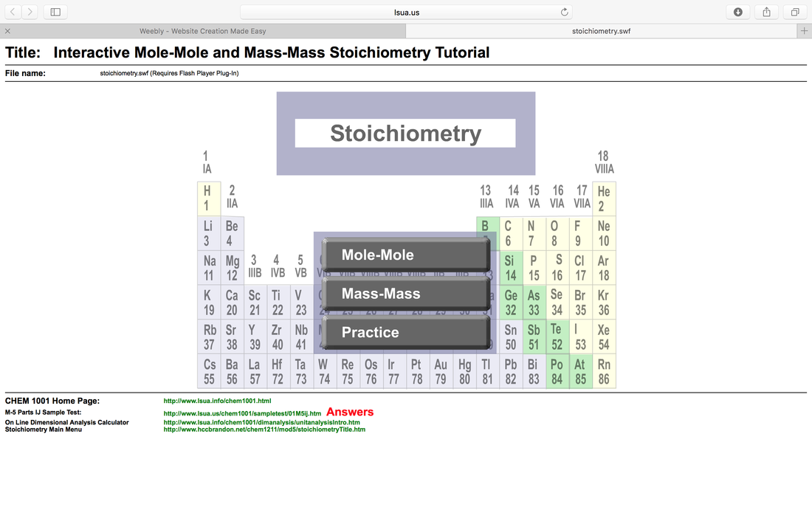The height and width of the screenshot is (507, 812).
Task: Open the Share icon in toolbar
Action: (x=766, y=12)
